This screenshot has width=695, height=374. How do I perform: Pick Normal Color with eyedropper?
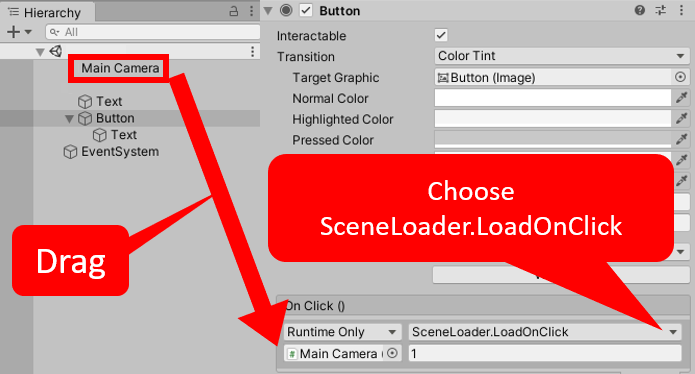[681, 97]
